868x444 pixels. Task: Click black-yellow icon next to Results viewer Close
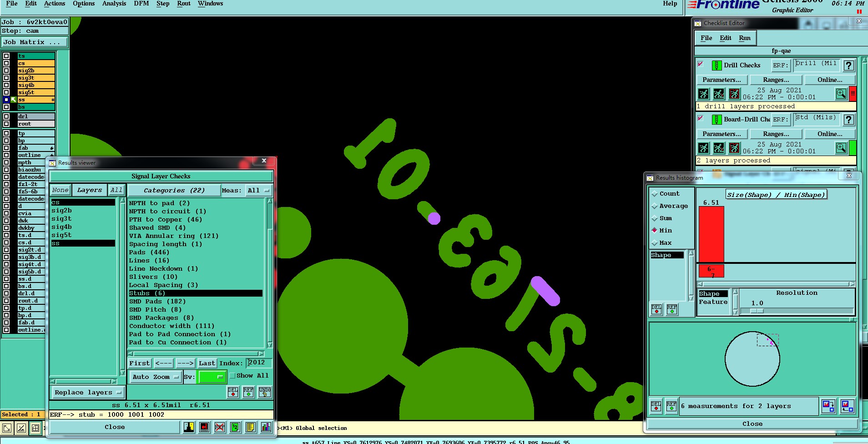click(189, 427)
